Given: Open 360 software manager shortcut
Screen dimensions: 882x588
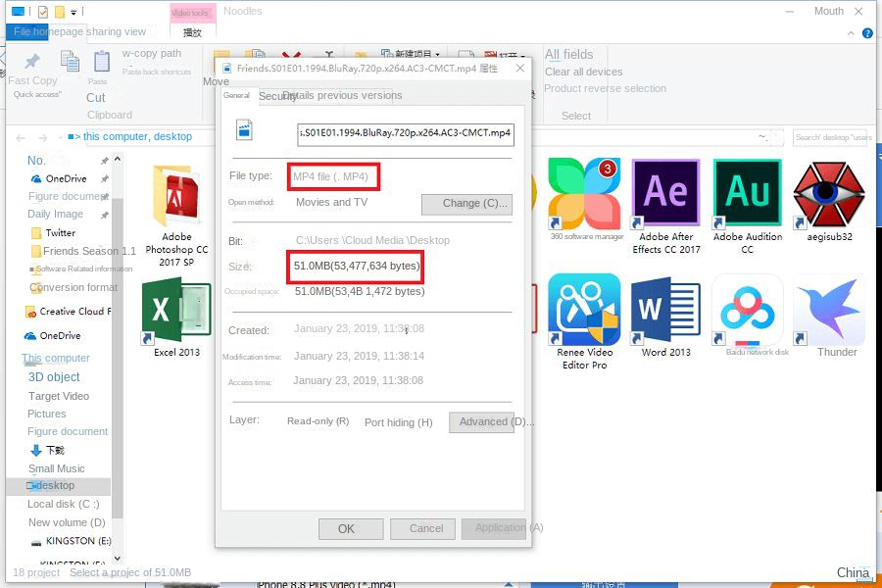Looking at the screenshot, I should click(585, 200).
